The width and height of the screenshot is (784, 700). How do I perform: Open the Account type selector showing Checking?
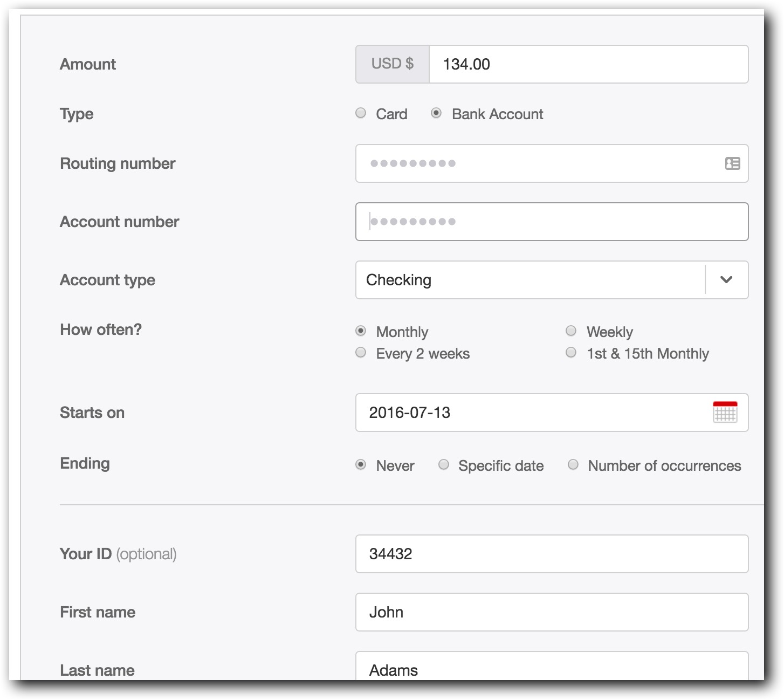[x=539, y=280]
